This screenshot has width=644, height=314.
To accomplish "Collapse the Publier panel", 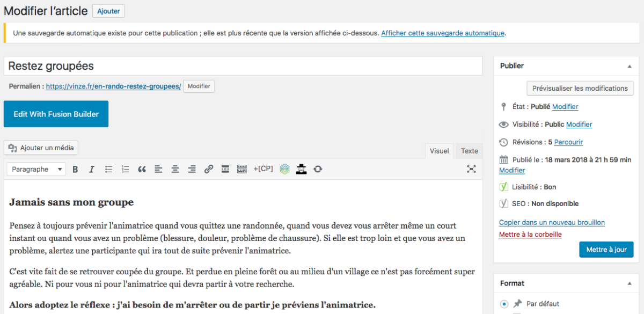I will (629, 66).
